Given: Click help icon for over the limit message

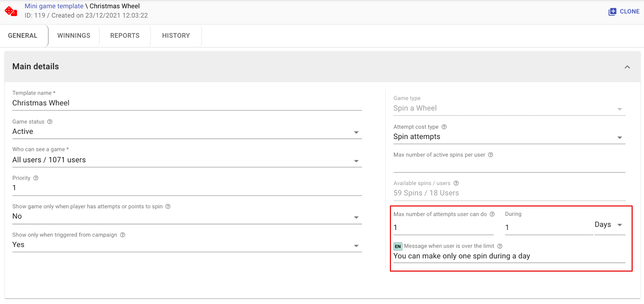Looking at the screenshot, I should [x=500, y=246].
